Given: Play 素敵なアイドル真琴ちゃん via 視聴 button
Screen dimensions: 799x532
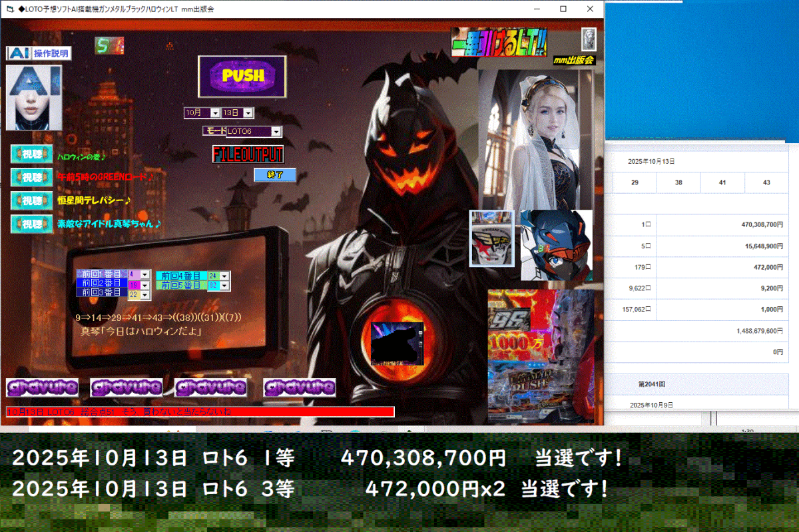Looking at the screenshot, I should coord(32,224).
